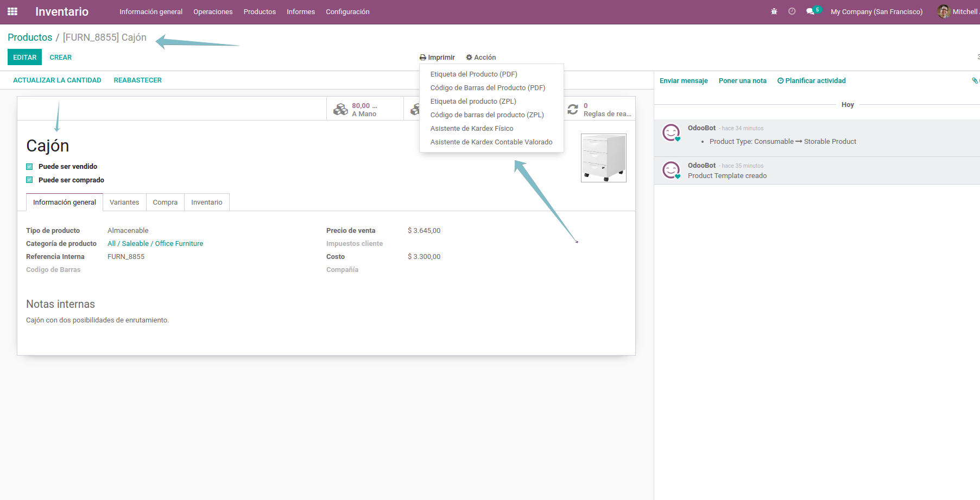The height and width of the screenshot is (500, 980).
Task: Click the sale price $ 3.645,00
Action: click(x=424, y=231)
